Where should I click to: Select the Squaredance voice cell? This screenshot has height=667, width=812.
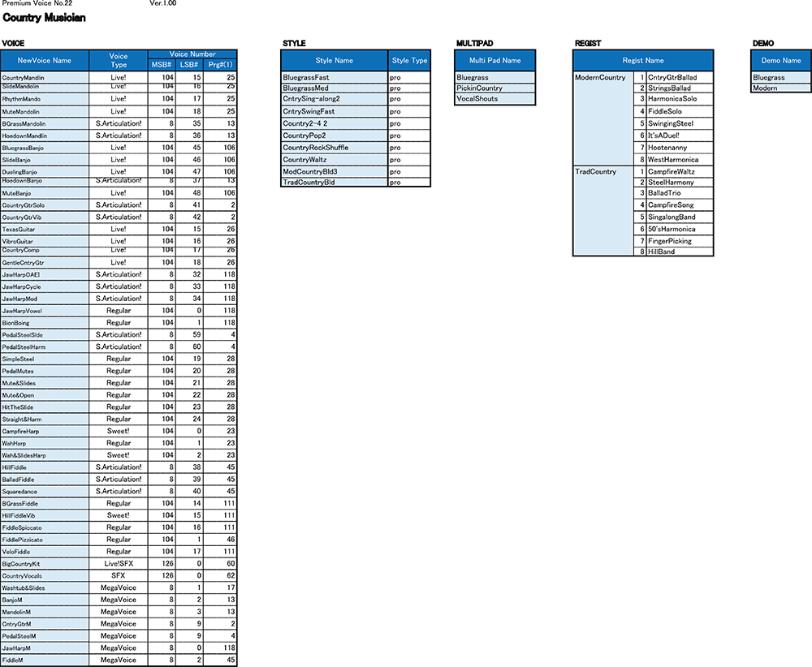45,492
